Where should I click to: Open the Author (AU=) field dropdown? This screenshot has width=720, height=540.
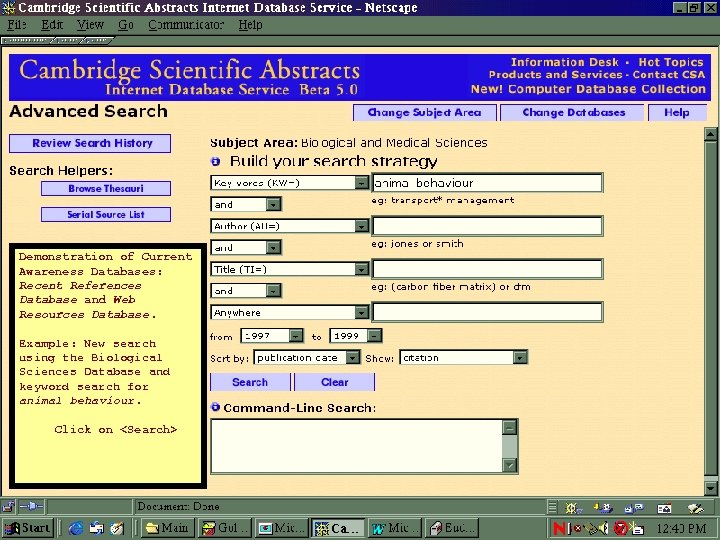[x=361, y=226]
